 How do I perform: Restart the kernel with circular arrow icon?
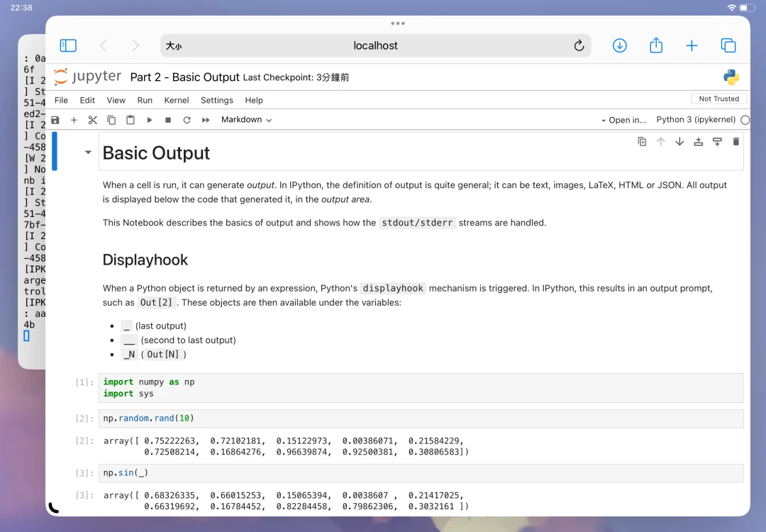pyautogui.click(x=187, y=120)
